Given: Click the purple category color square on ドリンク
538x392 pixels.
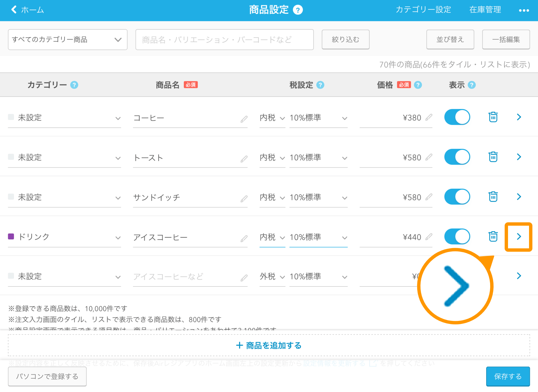Looking at the screenshot, I should pos(11,237).
